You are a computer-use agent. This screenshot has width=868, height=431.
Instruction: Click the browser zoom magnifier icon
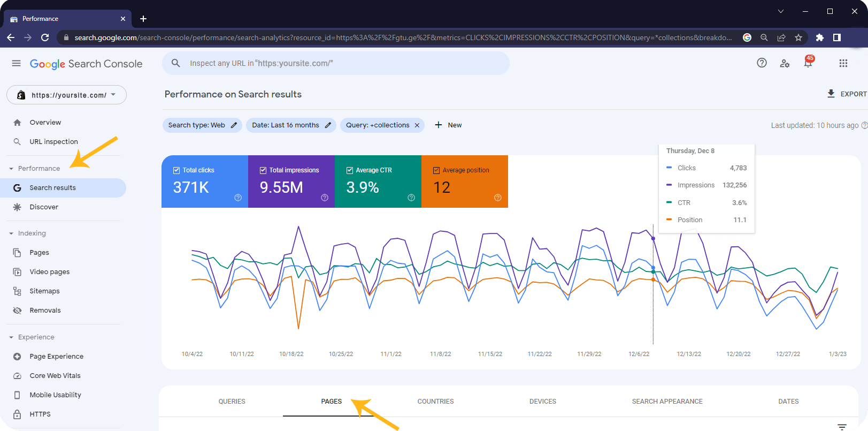(764, 37)
